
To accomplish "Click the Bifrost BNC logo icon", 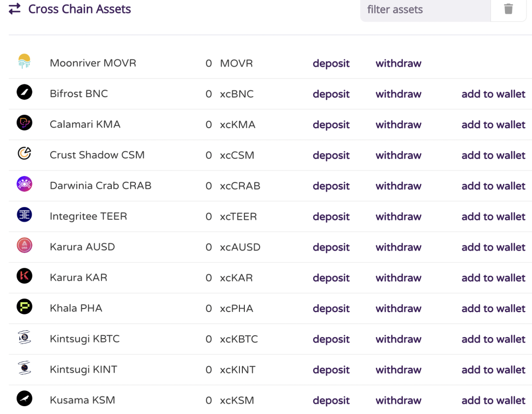I will (x=24, y=92).
